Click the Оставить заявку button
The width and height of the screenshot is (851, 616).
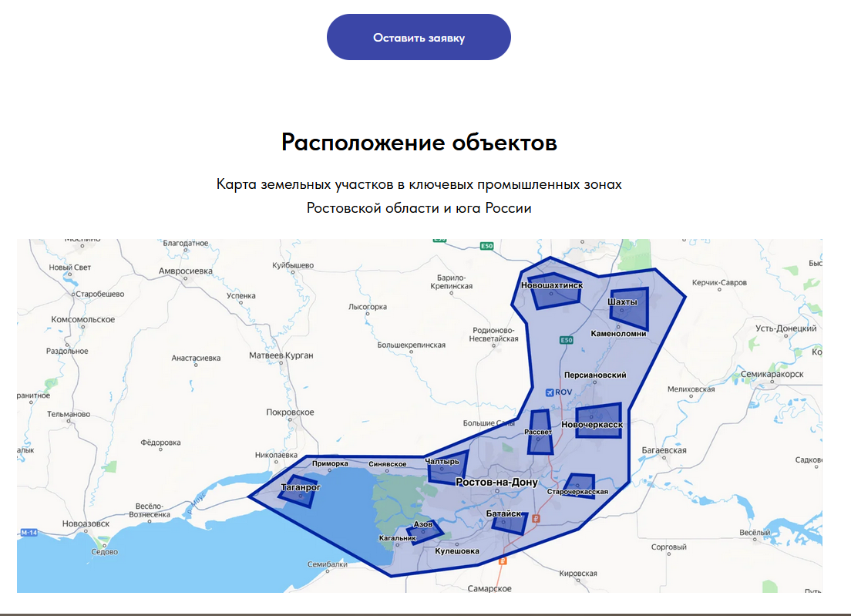click(x=419, y=37)
